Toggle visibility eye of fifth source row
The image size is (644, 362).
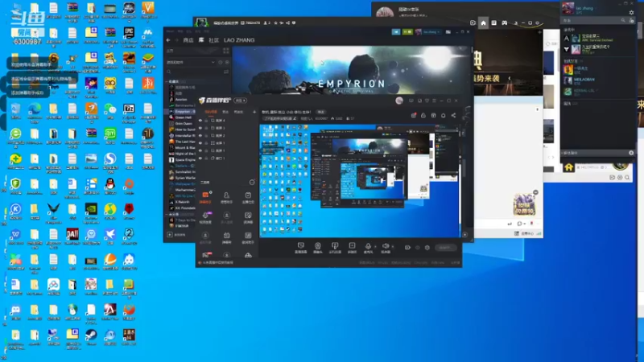pos(200,150)
